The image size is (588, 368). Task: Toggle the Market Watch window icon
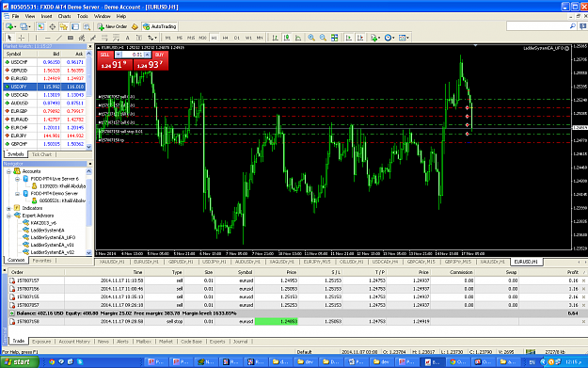[40, 26]
